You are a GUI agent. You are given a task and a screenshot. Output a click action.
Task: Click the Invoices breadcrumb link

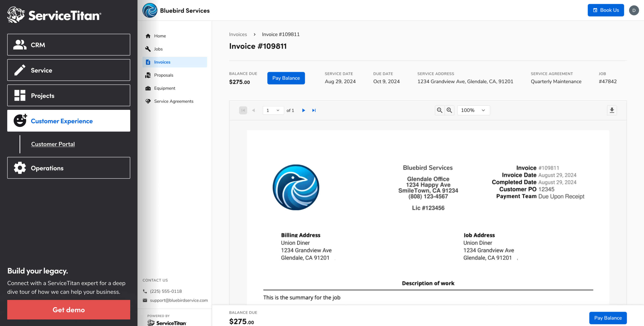click(x=238, y=34)
